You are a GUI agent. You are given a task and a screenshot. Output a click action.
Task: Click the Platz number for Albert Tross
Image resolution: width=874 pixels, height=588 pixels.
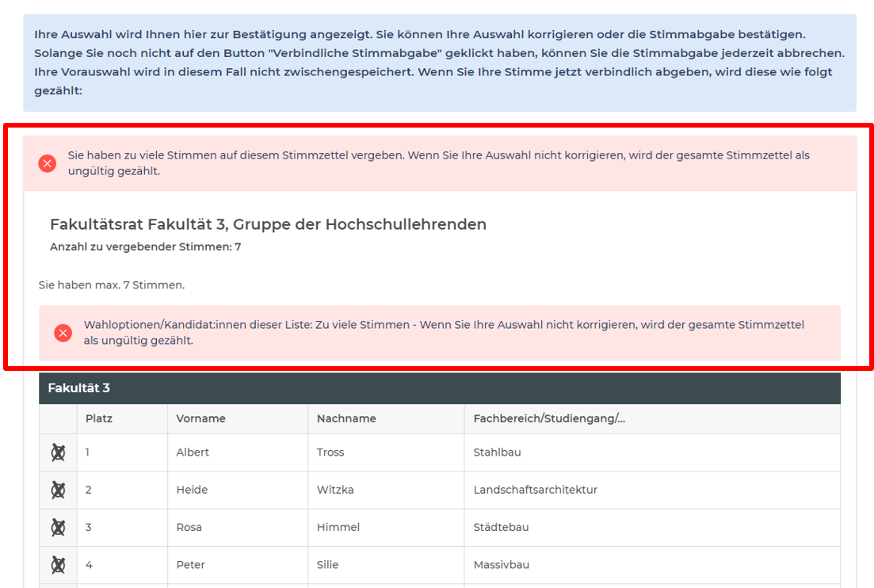pos(87,452)
